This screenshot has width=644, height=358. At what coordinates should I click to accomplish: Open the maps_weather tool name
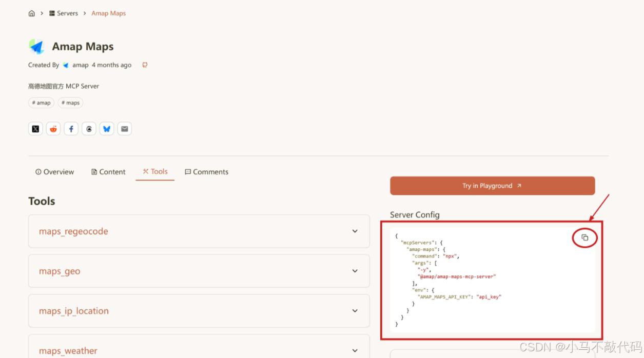pyautogui.click(x=68, y=351)
